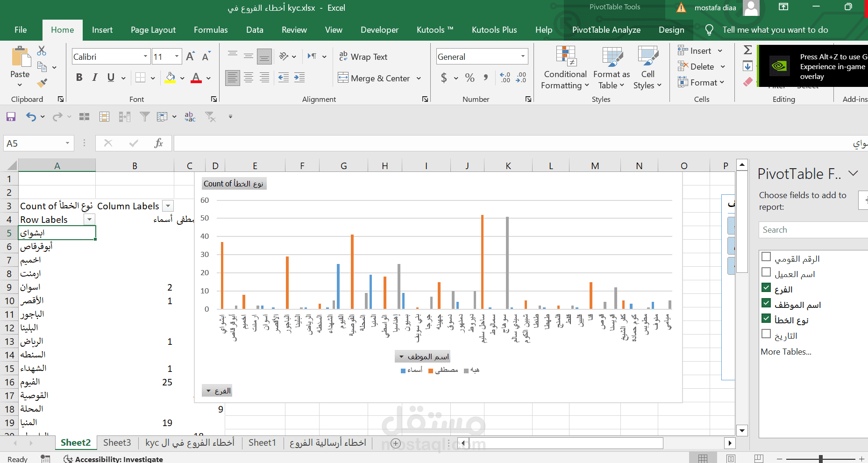868x463 pixels.
Task: Switch to the Formulas ribbon tab
Action: (x=211, y=30)
